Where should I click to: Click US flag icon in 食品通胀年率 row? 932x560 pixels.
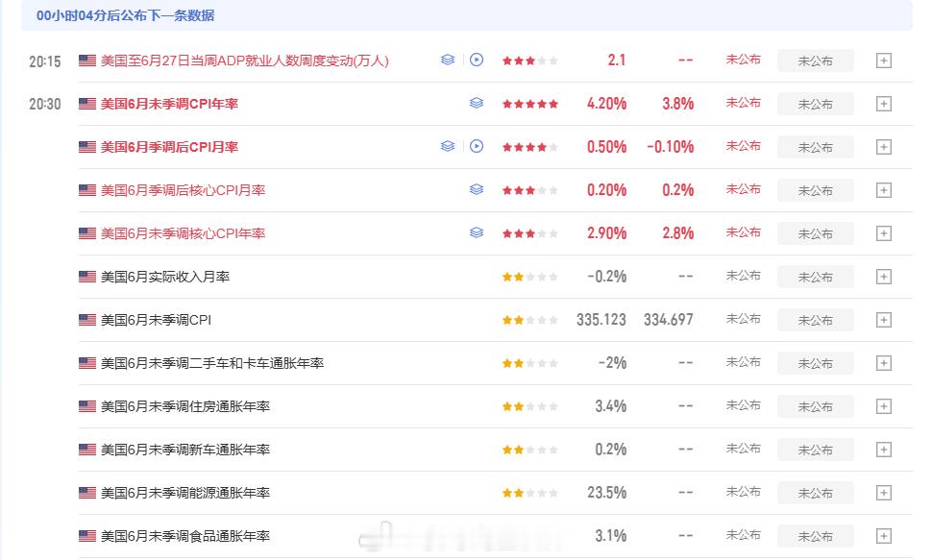(x=87, y=536)
